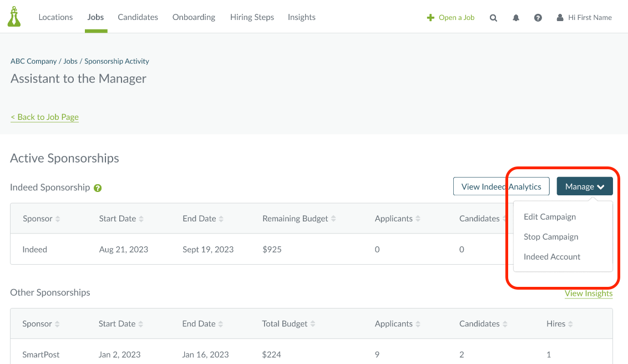Click the View Indeed Analytics button
Viewport: 628px width, 364px height.
(x=501, y=186)
